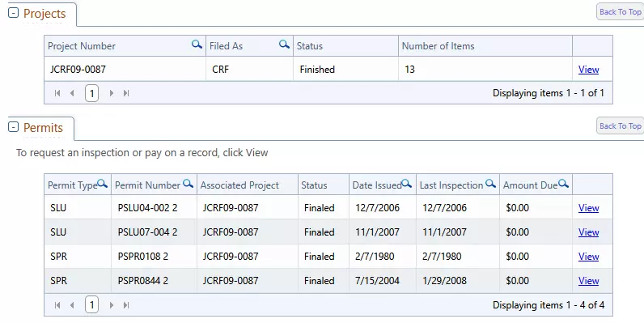Sort by Project Number column header
Image resolution: width=644 pixels, height=323 pixels.
(x=82, y=46)
